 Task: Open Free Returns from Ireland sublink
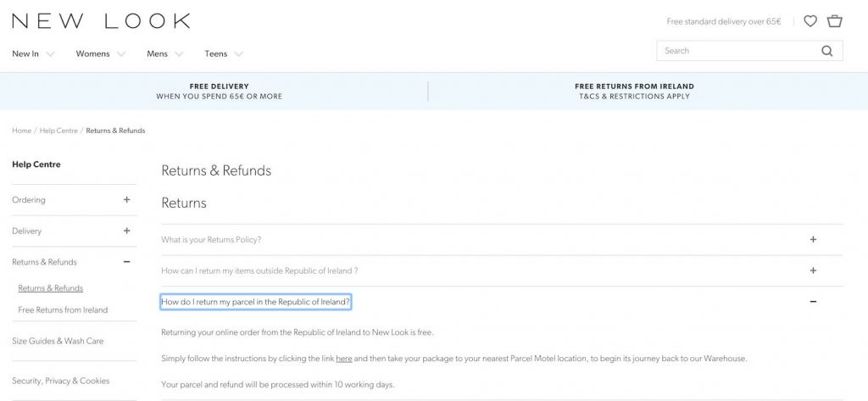coord(63,309)
